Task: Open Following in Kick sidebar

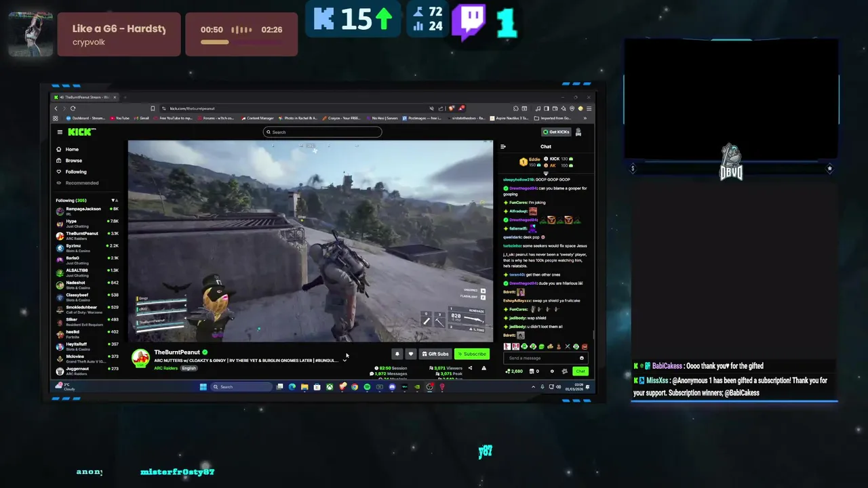Action: tap(71, 171)
